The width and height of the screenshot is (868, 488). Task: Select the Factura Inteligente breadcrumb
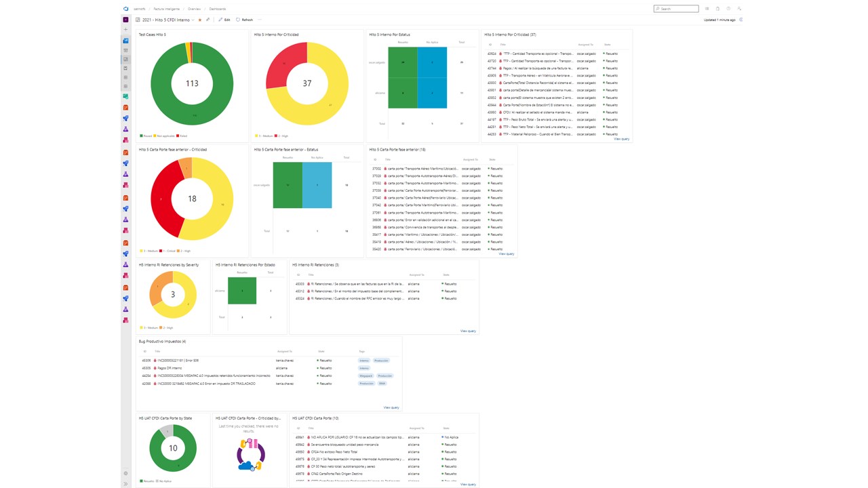pos(166,9)
